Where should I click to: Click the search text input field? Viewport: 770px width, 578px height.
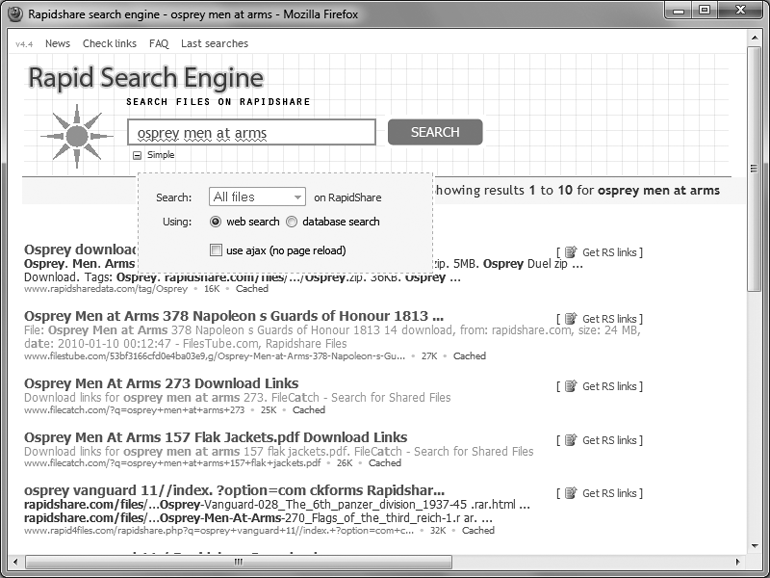(x=251, y=132)
